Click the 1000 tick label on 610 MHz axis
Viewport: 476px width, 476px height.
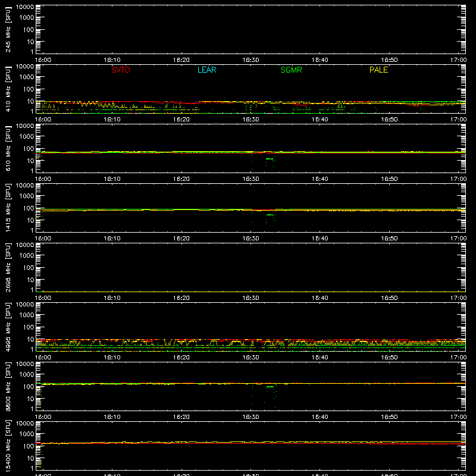(x=27, y=137)
